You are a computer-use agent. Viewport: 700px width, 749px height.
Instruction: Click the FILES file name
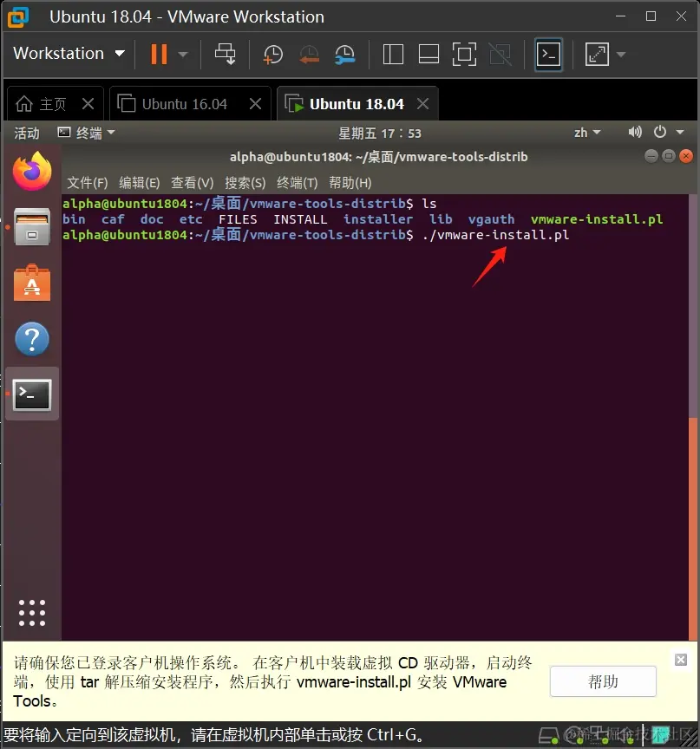(238, 219)
